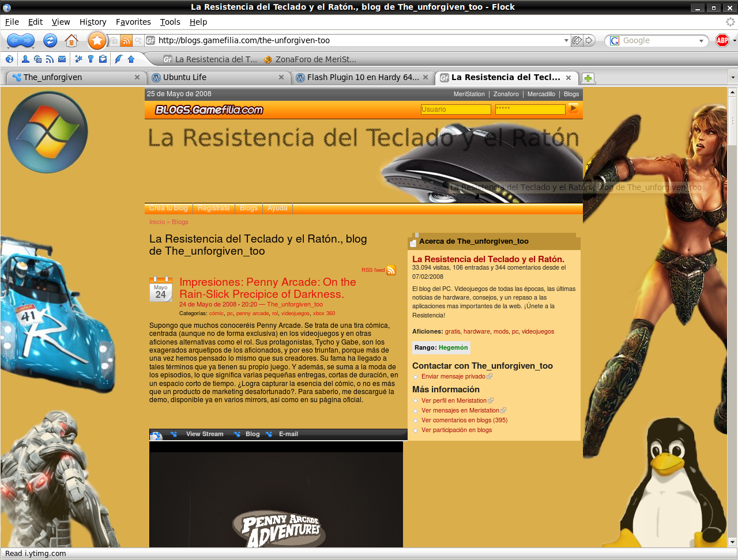Open ZonaForo de MeriSt... bookmark

[310, 59]
